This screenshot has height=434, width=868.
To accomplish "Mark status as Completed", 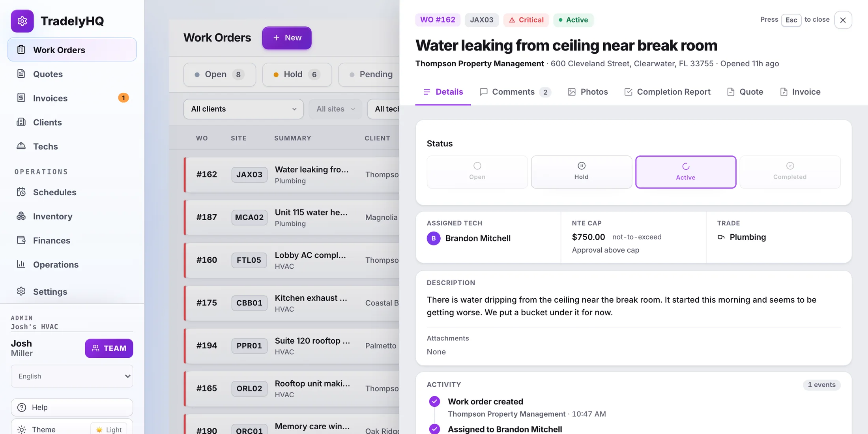I will click(x=790, y=172).
